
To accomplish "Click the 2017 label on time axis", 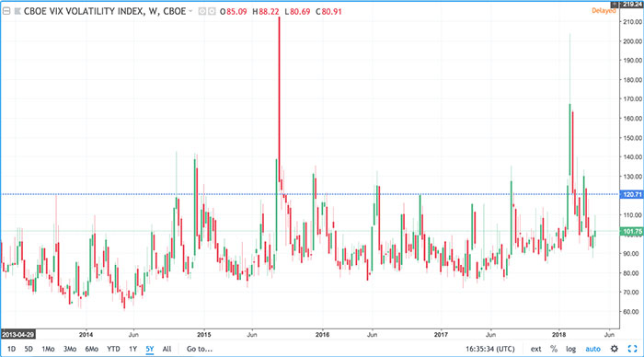I will (x=441, y=334).
